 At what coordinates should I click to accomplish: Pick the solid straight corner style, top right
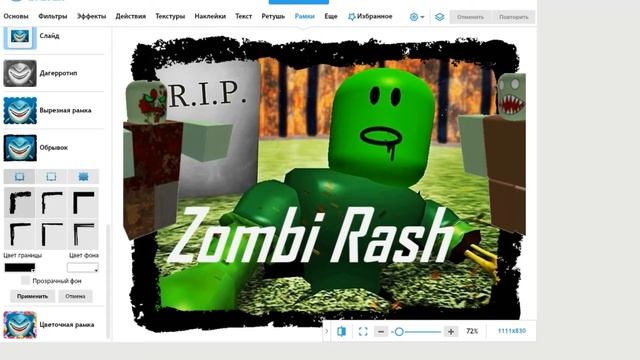[x=83, y=203]
